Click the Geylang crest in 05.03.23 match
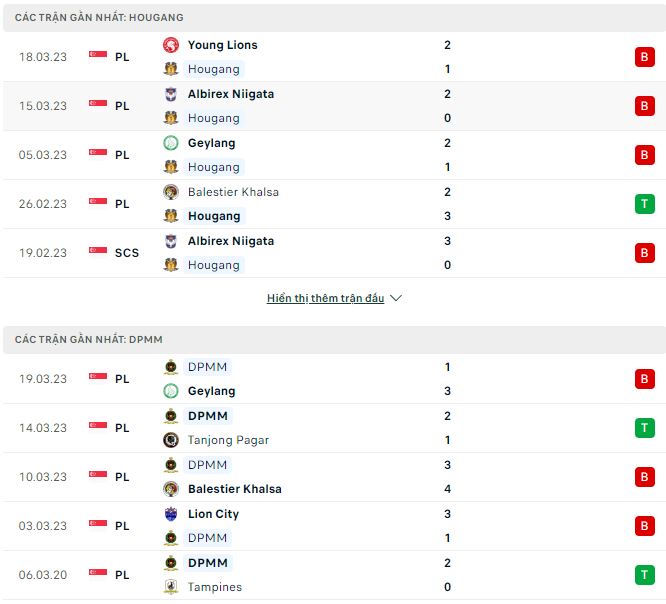 coord(171,143)
